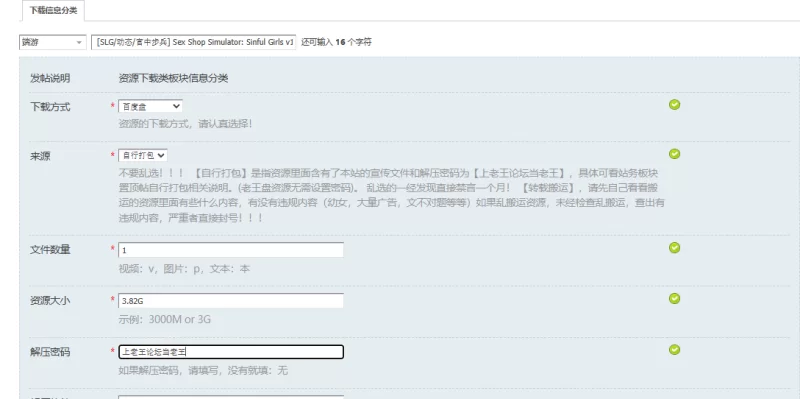Viewport: 800px width, 399px height.
Task: Click the 不要乱选 warning paragraph under 来源
Action: (x=392, y=195)
